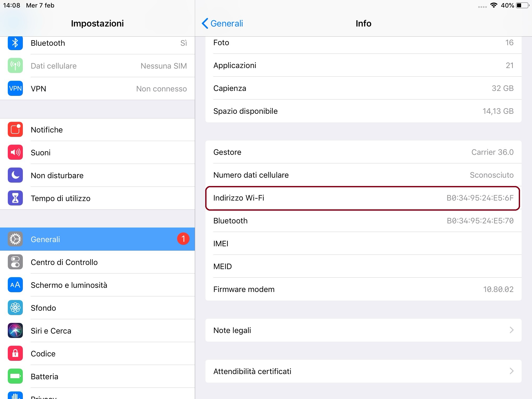
Task: Tap the red notification badge on Generali
Action: [x=183, y=239]
